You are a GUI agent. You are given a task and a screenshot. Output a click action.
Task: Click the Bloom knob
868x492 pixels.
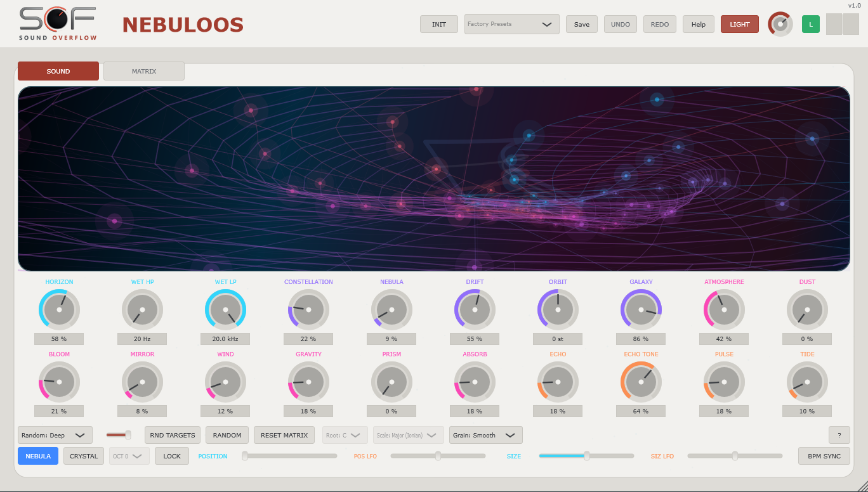tap(59, 382)
